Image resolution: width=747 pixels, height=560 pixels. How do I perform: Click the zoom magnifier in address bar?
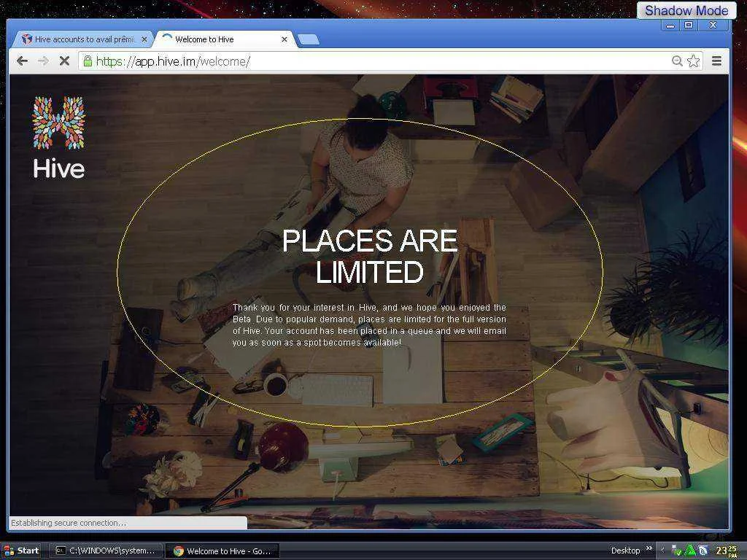(676, 61)
